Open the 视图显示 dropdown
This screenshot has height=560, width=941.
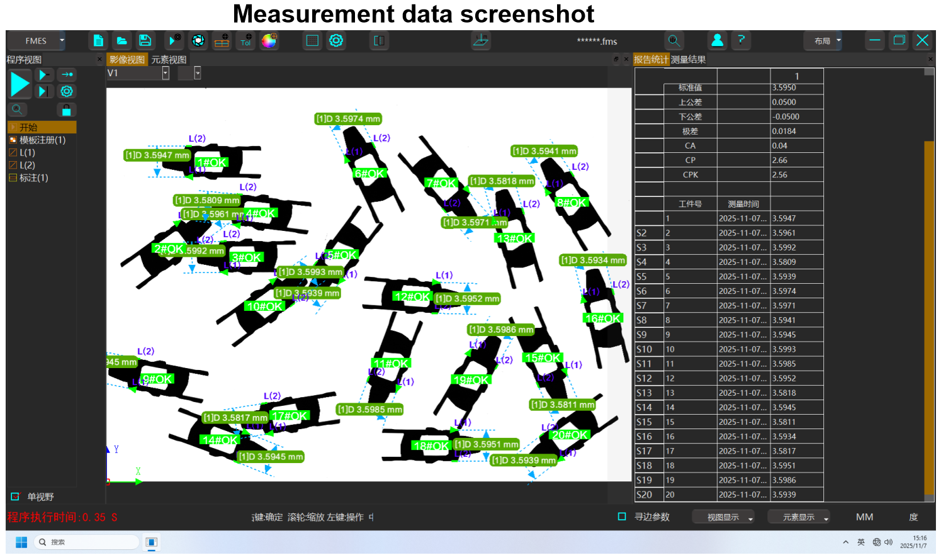click(x=723, y=517)
